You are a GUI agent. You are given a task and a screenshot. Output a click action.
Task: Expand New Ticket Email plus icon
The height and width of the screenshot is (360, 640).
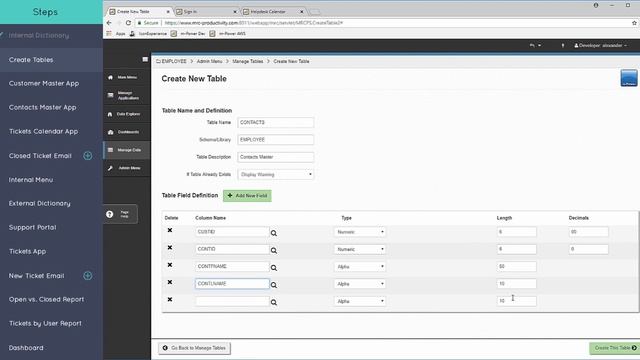[87, 276]
